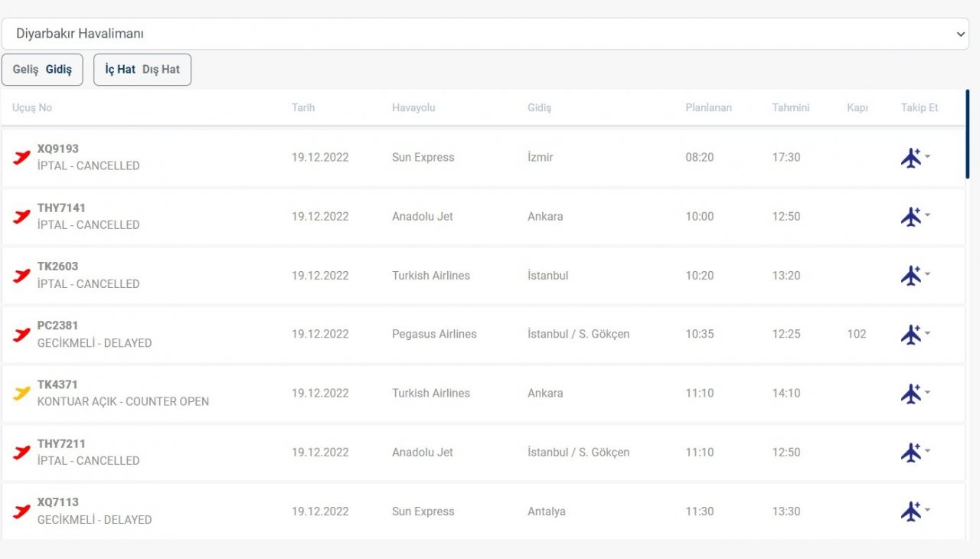This screenshot has width=980, height=559.
Task: Click the vertical scrollbar of flight list
Action: coord(967,135)
